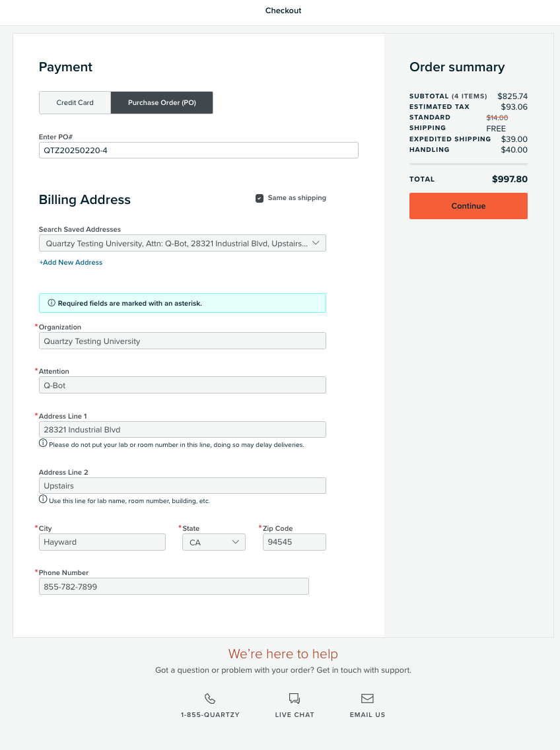
Task: Click the envelope Email Us icon
Action: (x=367, y=699)
